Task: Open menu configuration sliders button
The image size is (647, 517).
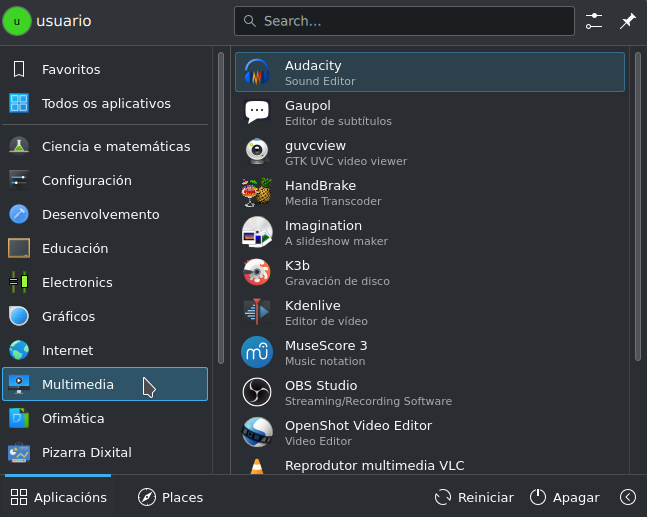Action: [594, 21]
